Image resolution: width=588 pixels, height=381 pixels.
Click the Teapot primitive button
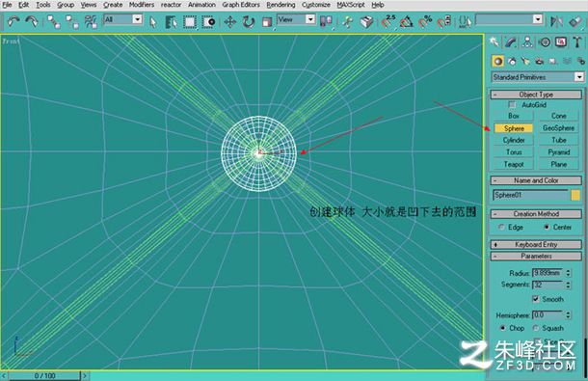coord(514,164)
